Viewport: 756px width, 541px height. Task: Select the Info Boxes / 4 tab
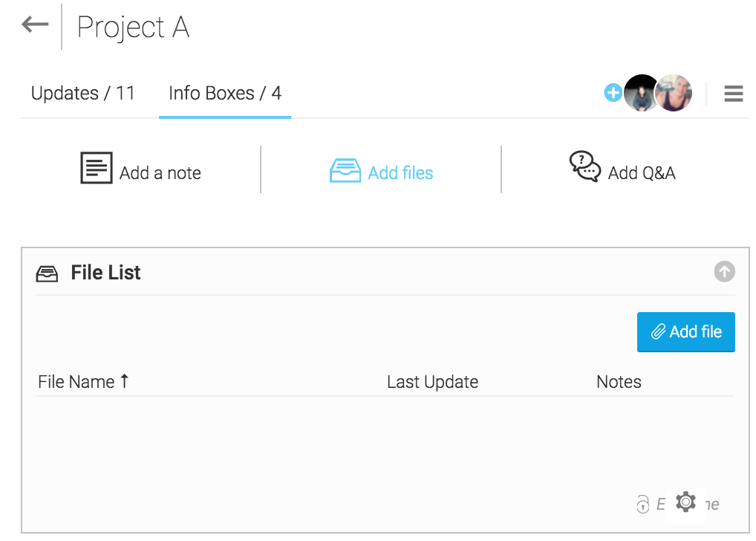[225, 93]
